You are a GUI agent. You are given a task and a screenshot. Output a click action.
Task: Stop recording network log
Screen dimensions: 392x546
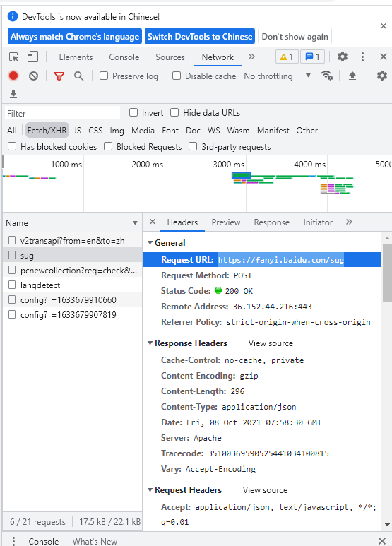pos(13,76)
